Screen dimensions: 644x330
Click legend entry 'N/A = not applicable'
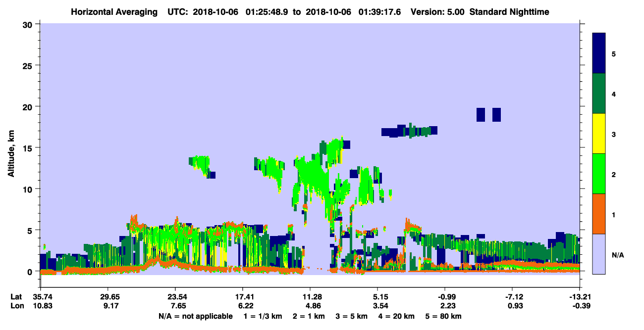195,316
